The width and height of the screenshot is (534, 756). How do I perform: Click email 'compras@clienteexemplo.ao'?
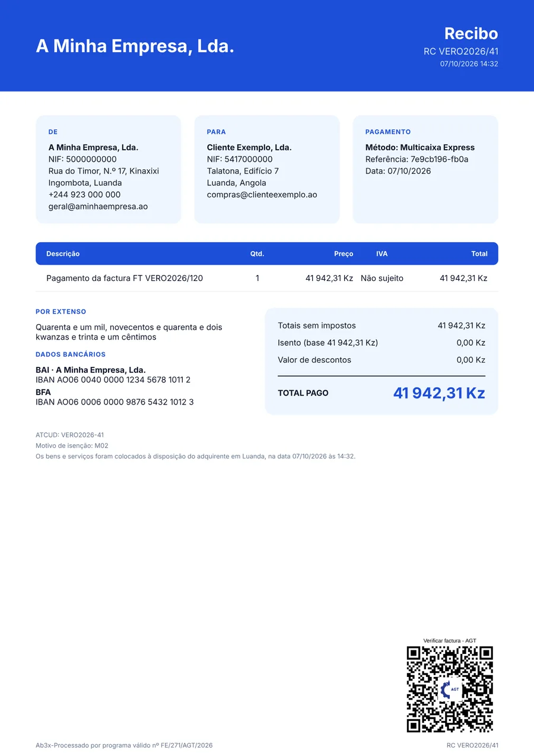click(x=262, y=195)
